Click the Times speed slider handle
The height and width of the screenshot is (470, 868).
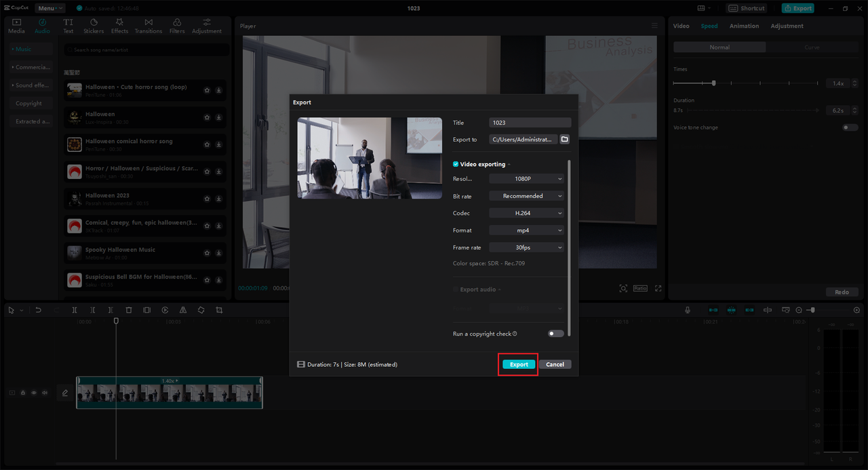[x=713, y=83]
